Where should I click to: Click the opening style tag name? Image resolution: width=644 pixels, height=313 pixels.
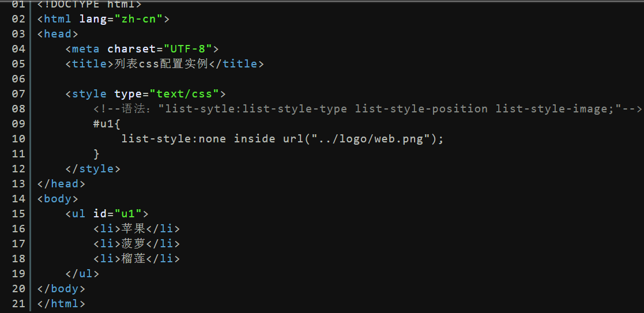(89, 93)
